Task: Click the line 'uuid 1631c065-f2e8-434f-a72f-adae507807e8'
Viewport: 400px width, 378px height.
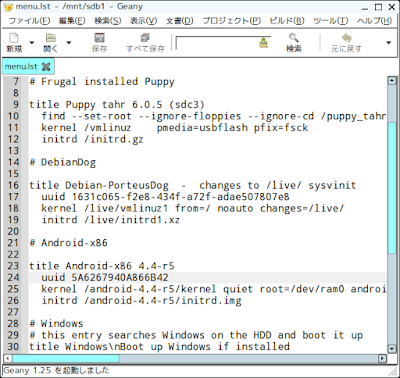Action: tap(165, 197)
